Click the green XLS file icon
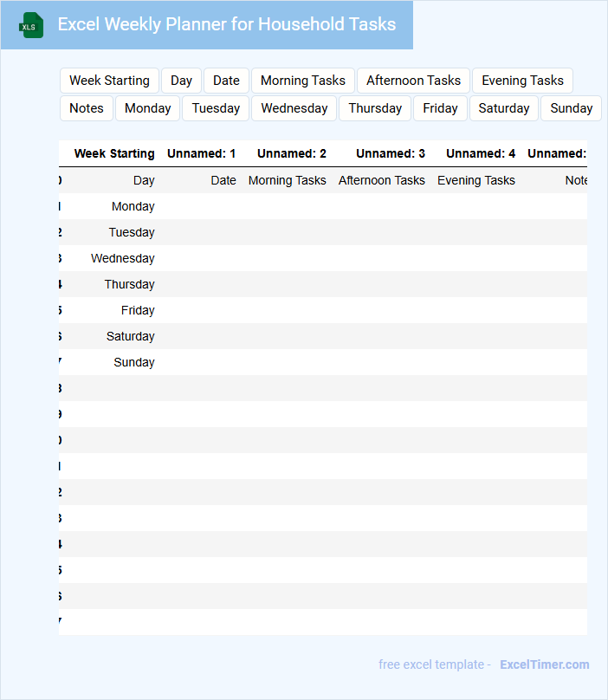608x700 pixels. click(31, 25)
